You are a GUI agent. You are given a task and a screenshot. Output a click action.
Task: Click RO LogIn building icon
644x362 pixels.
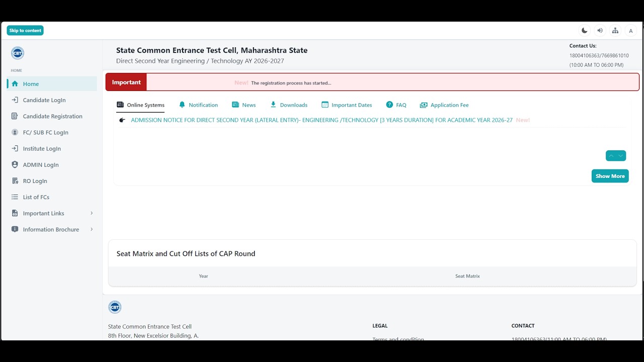[15, 180]
